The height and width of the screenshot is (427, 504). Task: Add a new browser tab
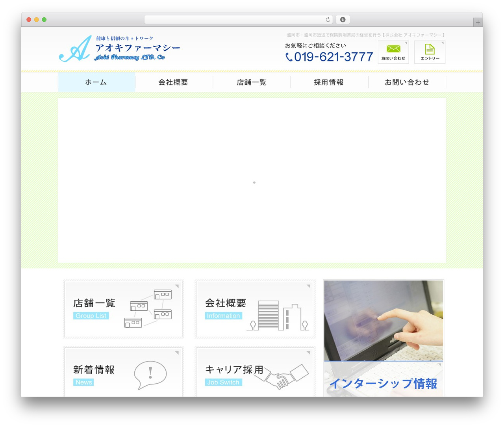(478, 22)
